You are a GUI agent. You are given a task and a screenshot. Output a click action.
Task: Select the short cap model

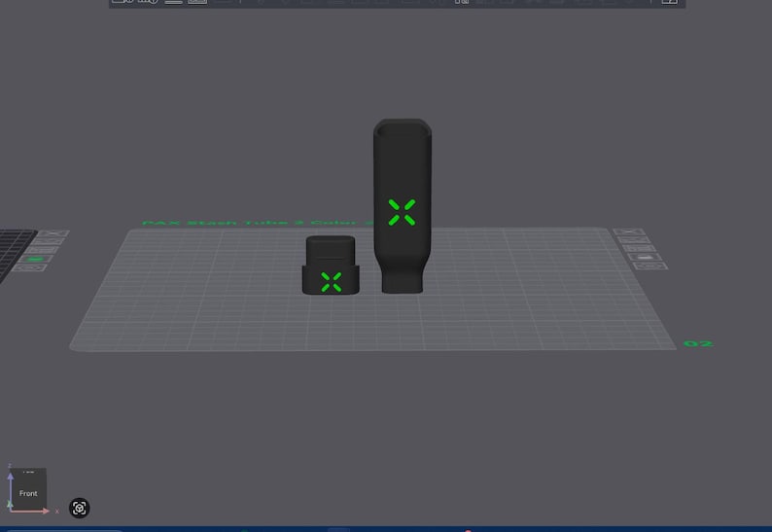tap(331, 265)
